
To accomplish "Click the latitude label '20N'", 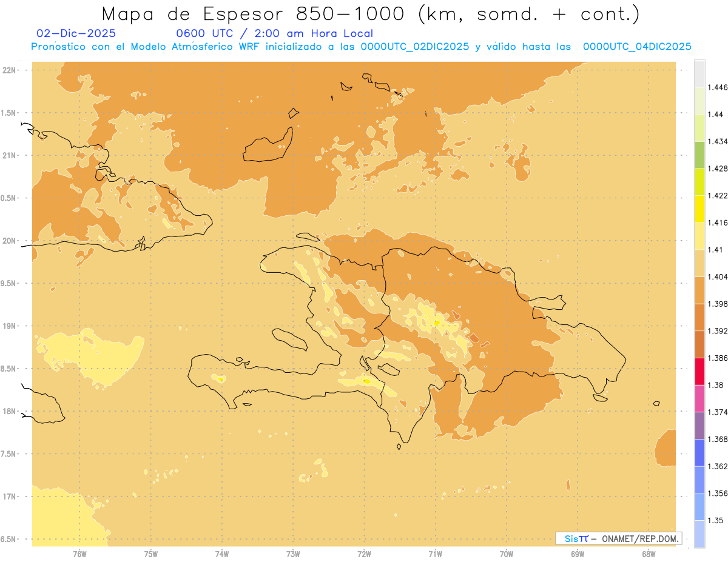I will pos(10,241).
